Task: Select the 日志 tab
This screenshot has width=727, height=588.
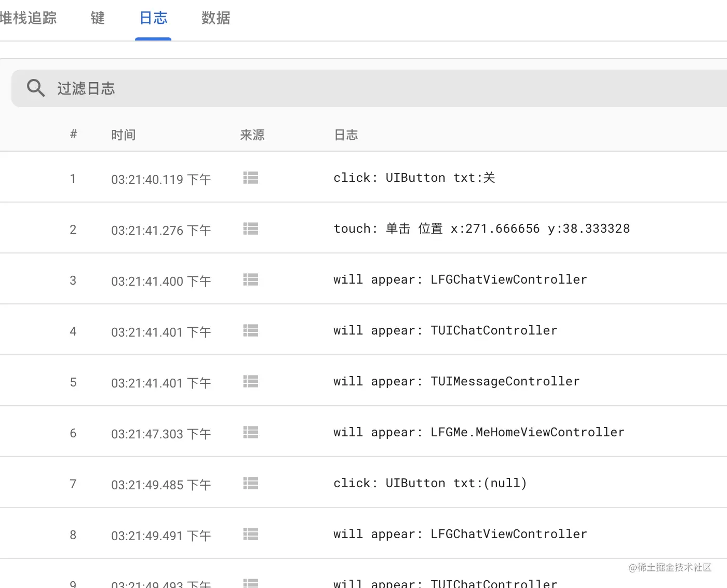Action: 153,18
